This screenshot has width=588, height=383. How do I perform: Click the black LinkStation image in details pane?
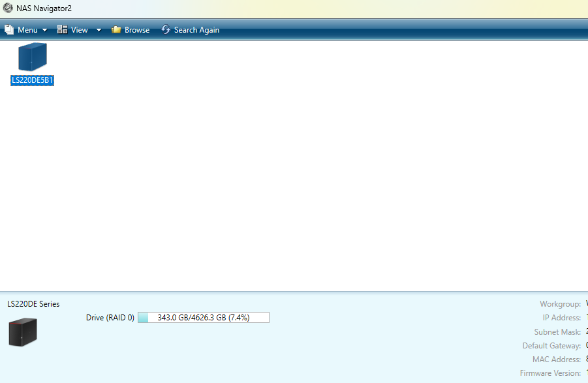point(23,332)
